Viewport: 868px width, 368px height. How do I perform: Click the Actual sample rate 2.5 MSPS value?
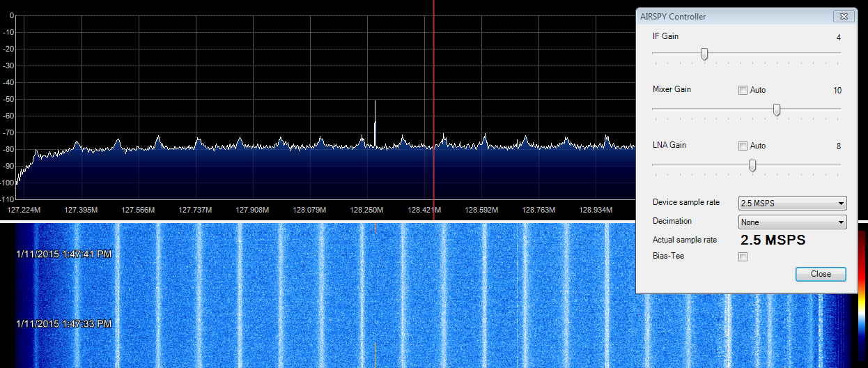coord(773,240)
